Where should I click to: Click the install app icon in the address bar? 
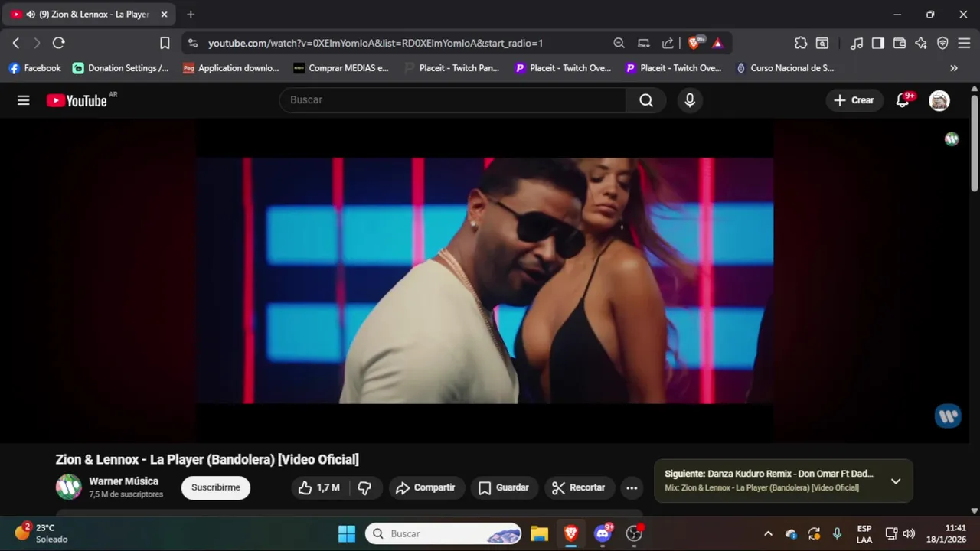click(644, 44)
